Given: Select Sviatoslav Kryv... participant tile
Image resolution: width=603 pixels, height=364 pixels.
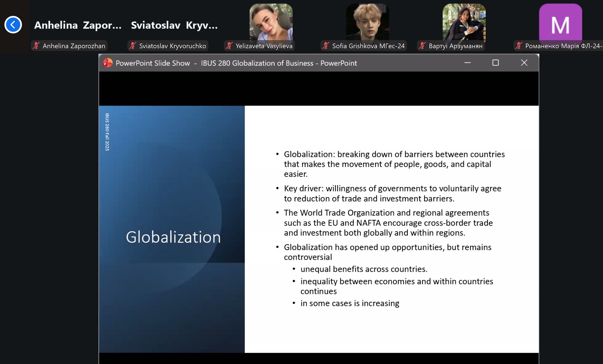Looking at the screenshot, I should (x=174, y=25).
